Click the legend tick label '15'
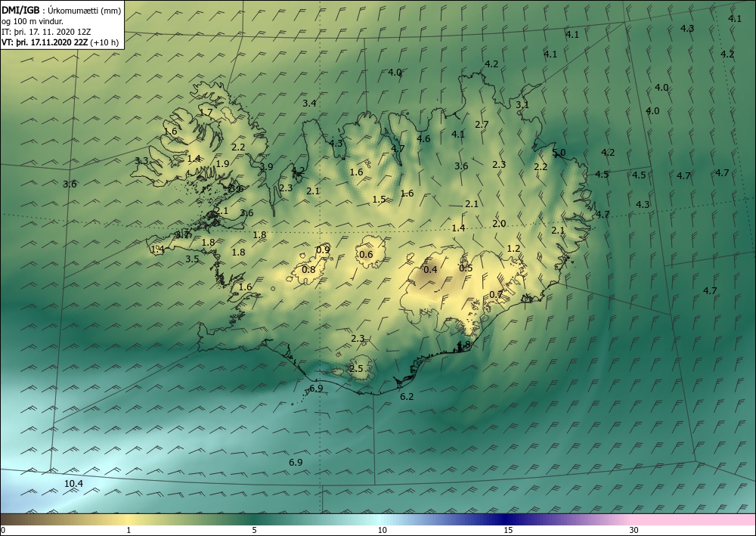The image size is (756, 536). (508, 530)
